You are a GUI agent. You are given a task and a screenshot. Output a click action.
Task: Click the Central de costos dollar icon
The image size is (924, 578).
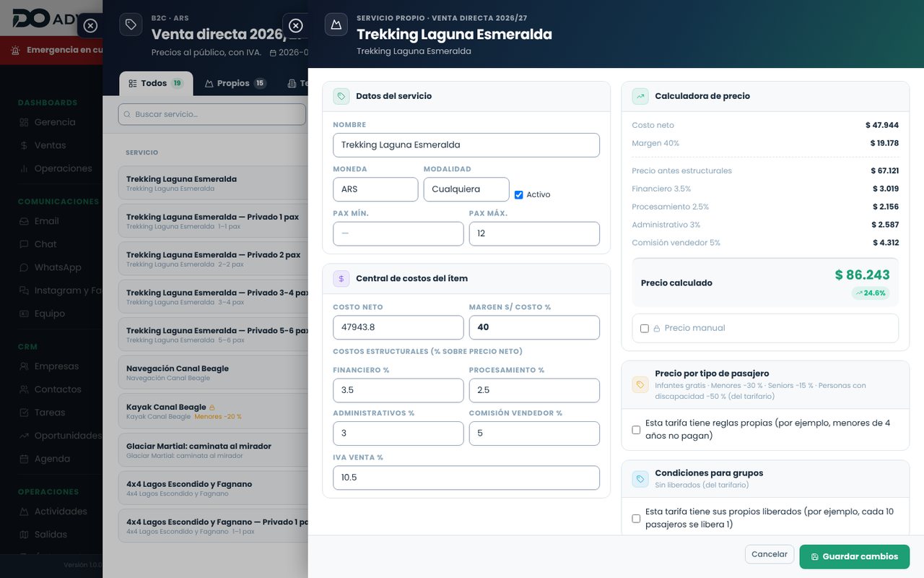pyautogui.click(x=341, y=278)
